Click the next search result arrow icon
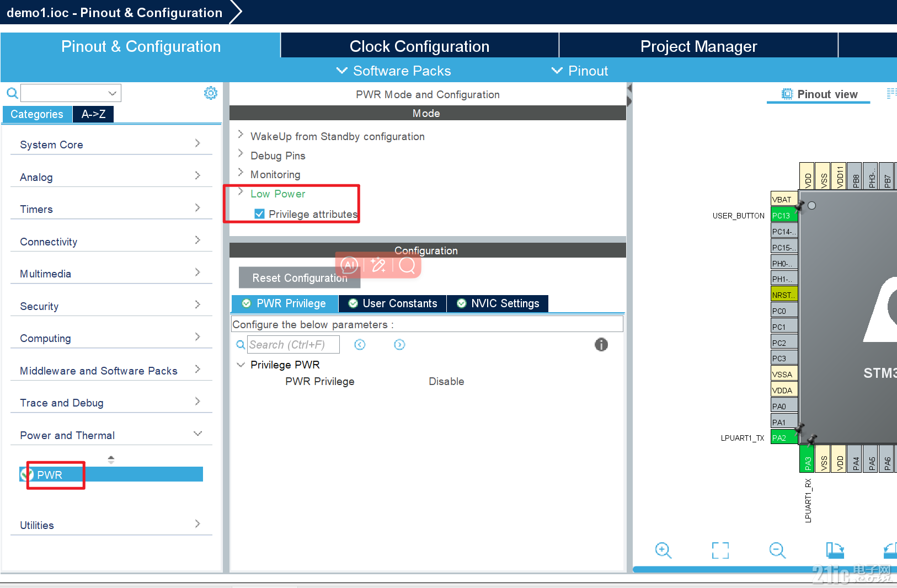 click(x=399, y=345)
